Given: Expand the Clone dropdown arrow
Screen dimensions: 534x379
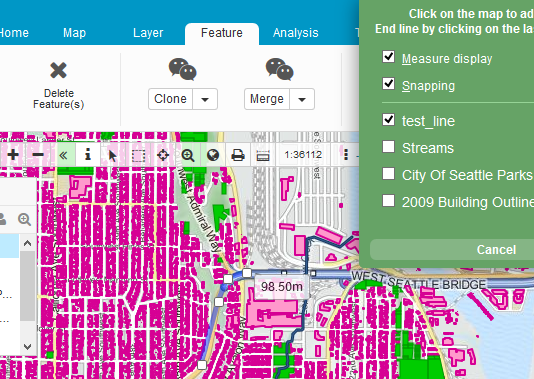Looking at the screenshot, I should coord(205,99).
